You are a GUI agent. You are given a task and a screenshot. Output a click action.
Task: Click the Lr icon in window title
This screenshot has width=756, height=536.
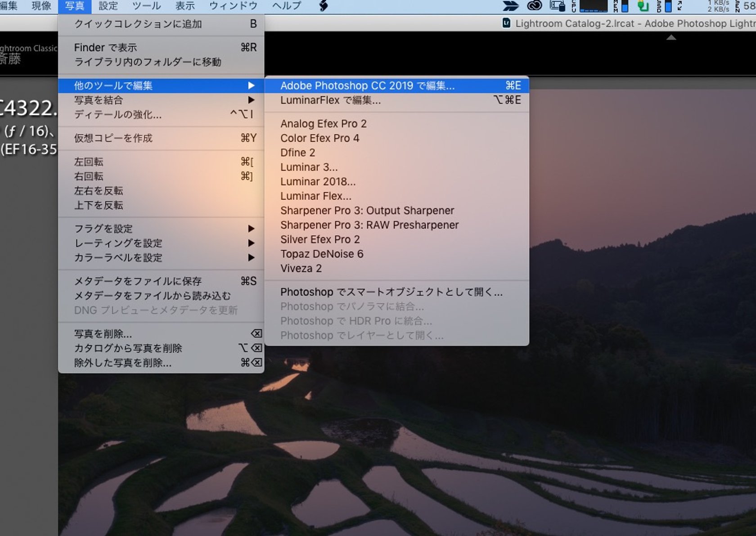coord(506,23)
